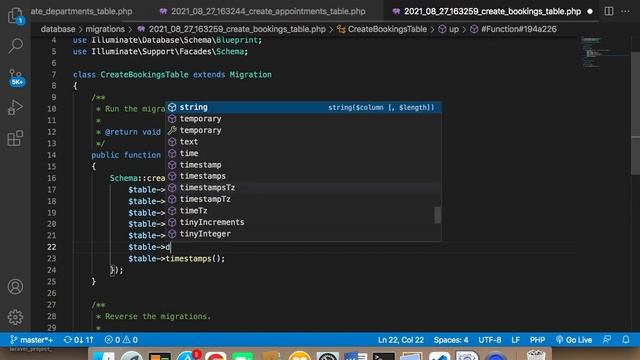The height and width of the screenshot is (360, 640).
Task: Click the class CreateBookingsTable declaration line
Action: click(x=172, y=74)
